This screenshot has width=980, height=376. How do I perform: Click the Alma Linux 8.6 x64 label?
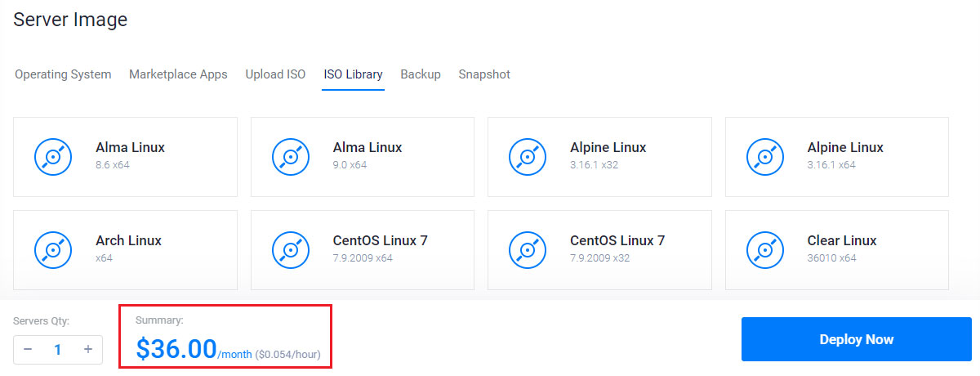click(130, 155)
